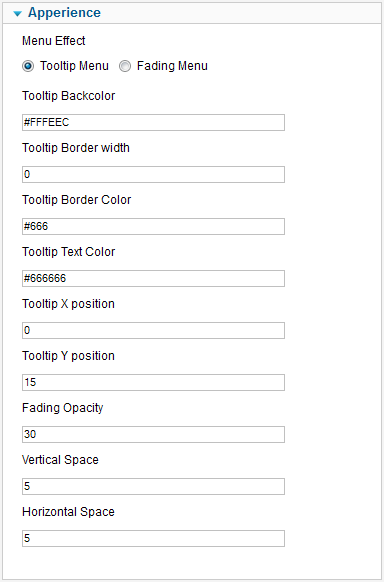The image size is (384, 582).
Task: Click the Tooltip Backcolor input field
Action: (153, 122)
